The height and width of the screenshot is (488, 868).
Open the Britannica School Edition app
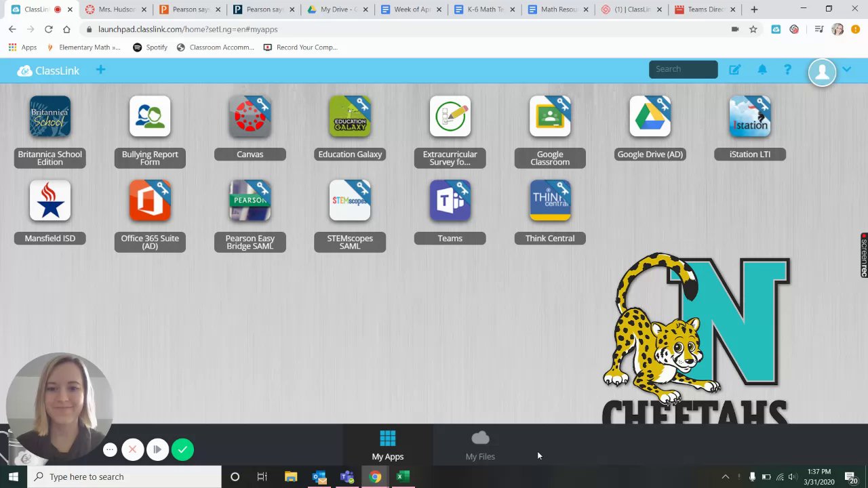click(x=50, y=117)
